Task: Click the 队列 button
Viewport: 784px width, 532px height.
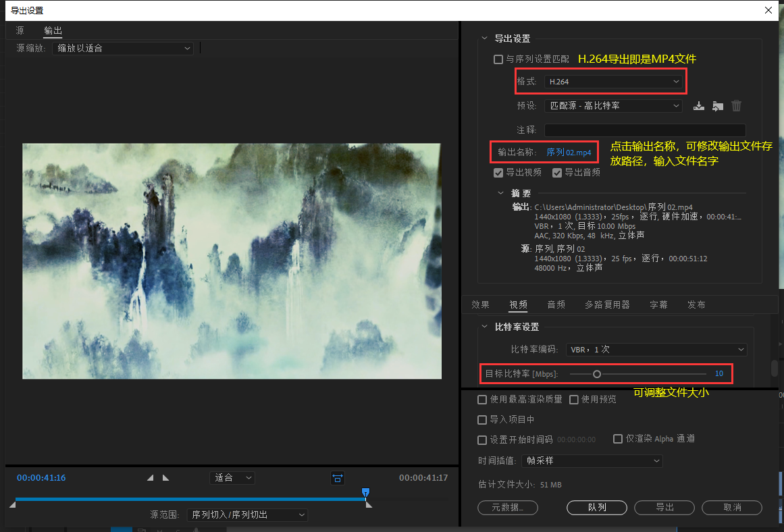Action: tap(597, 508)
